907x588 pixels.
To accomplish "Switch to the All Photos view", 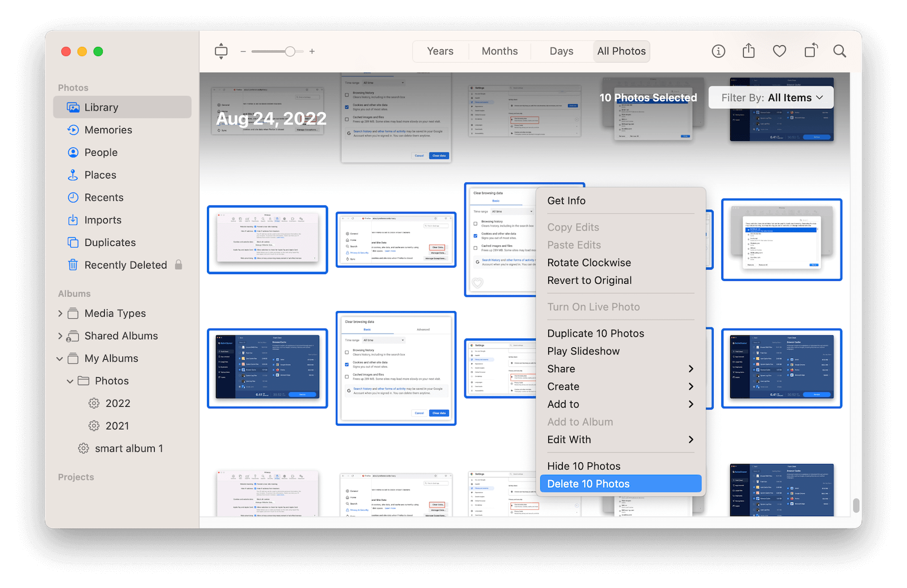I will coord(621,51).
